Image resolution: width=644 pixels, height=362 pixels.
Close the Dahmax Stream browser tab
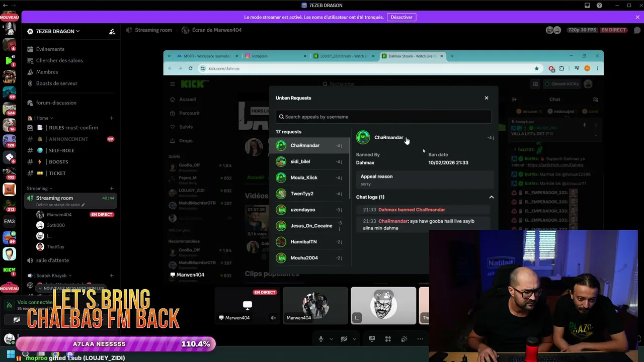pyautogui.click(x=442, y=56)
